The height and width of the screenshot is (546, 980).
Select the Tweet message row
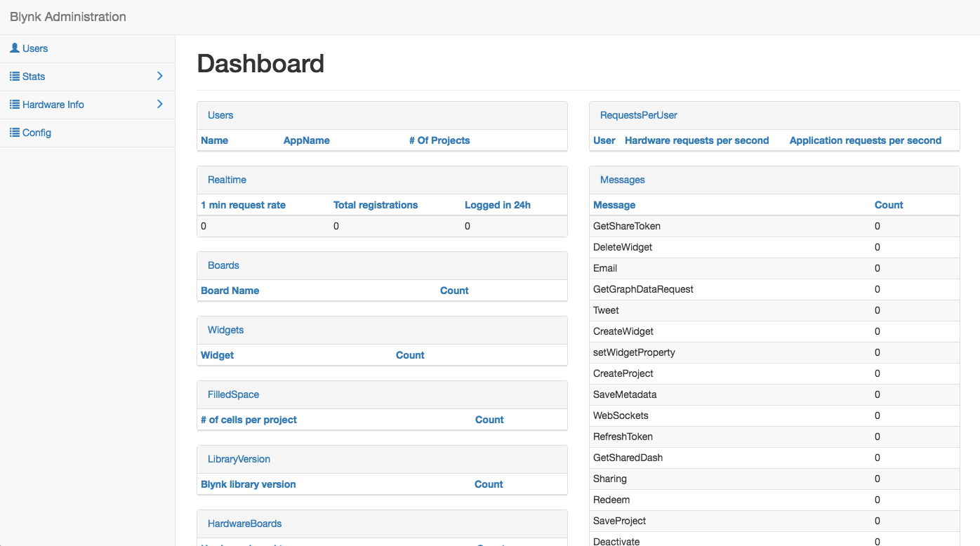(x=774, y=310)
